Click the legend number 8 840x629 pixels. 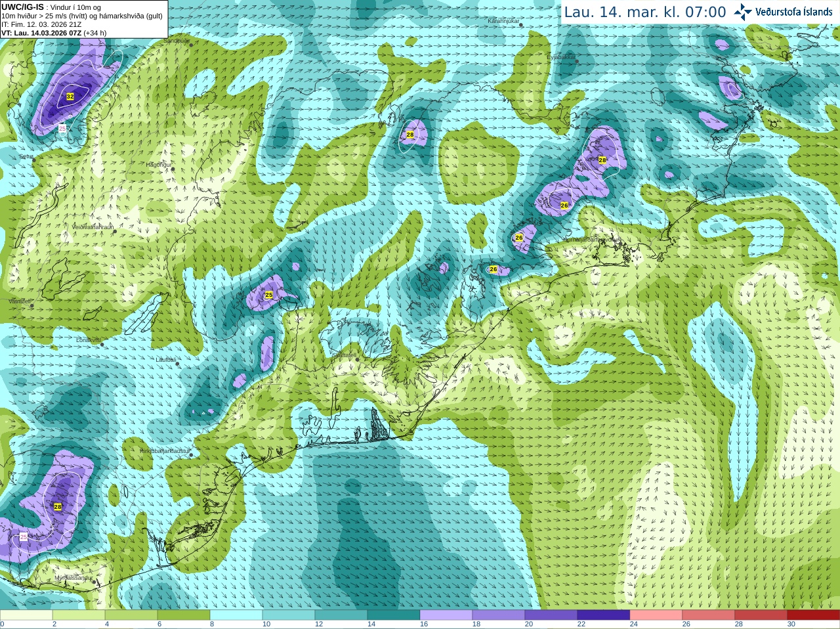click(212, 624)
